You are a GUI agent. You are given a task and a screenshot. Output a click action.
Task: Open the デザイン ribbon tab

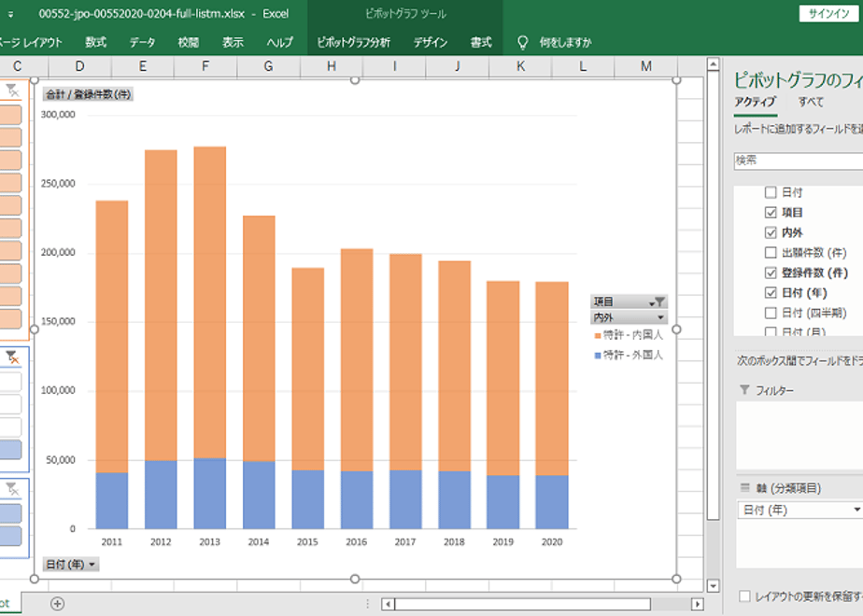click(x=431, y=42)
